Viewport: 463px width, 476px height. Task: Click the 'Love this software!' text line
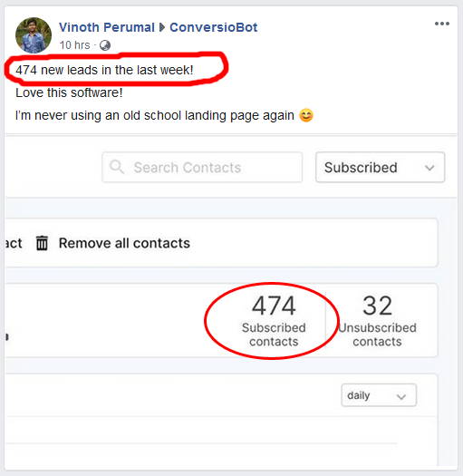point(69,92)
